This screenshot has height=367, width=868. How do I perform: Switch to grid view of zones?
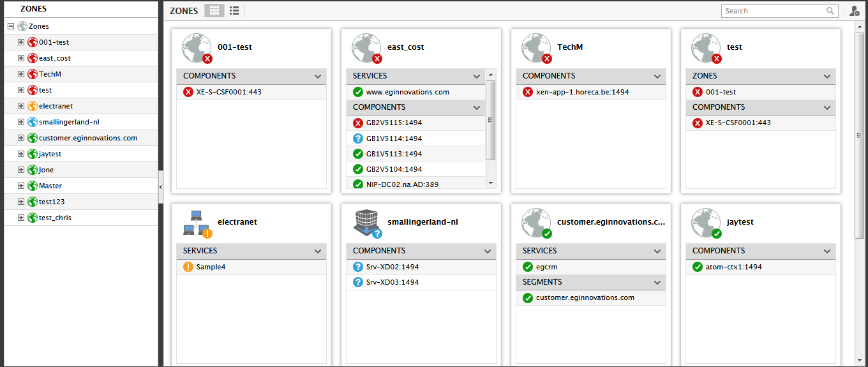[x=214, y=11]
